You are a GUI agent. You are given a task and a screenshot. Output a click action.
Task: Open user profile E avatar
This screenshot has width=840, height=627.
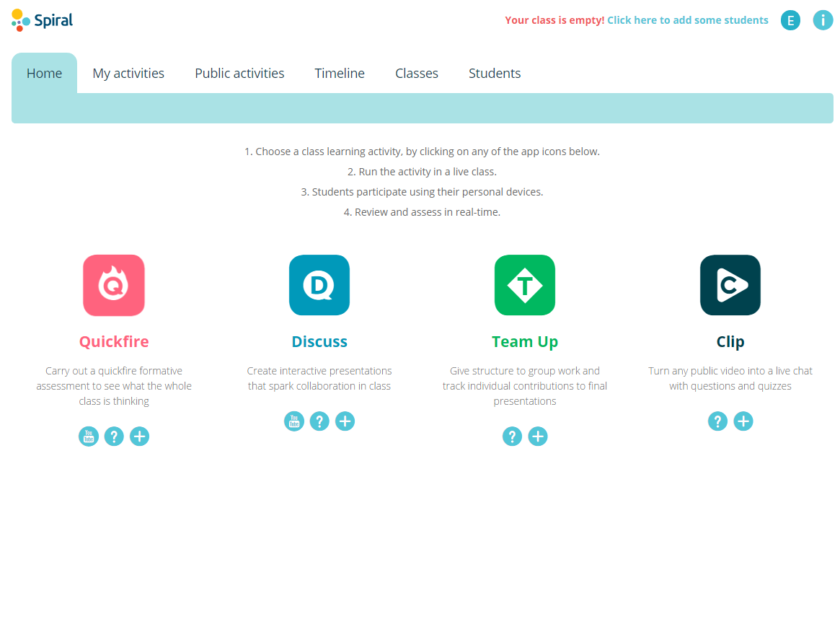pos(790,20)
